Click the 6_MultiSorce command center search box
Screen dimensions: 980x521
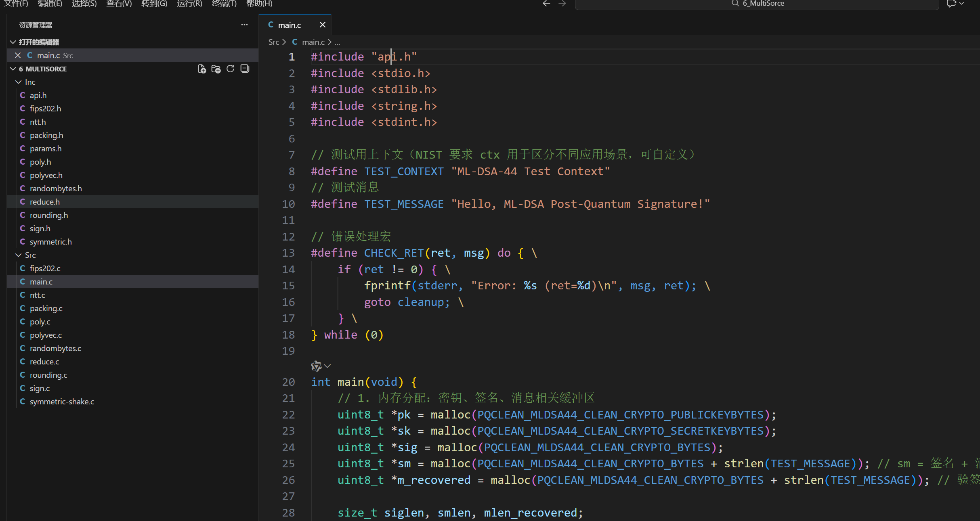click(757, 4)
